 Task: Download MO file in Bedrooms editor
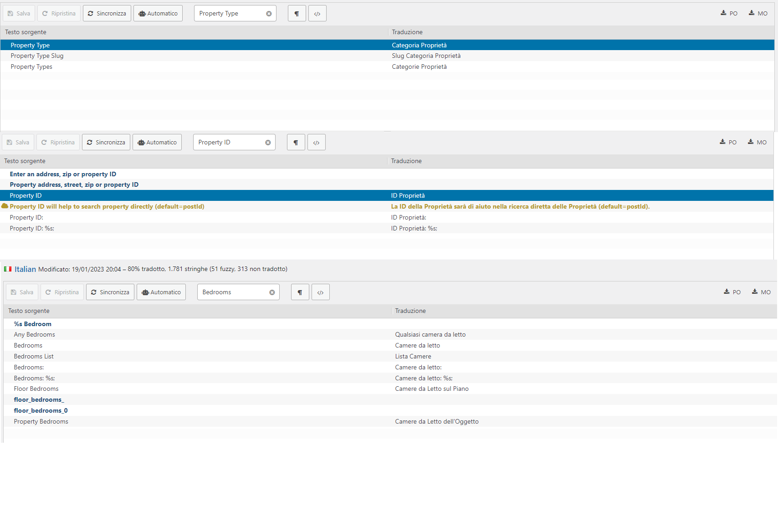tap(761, 292)
